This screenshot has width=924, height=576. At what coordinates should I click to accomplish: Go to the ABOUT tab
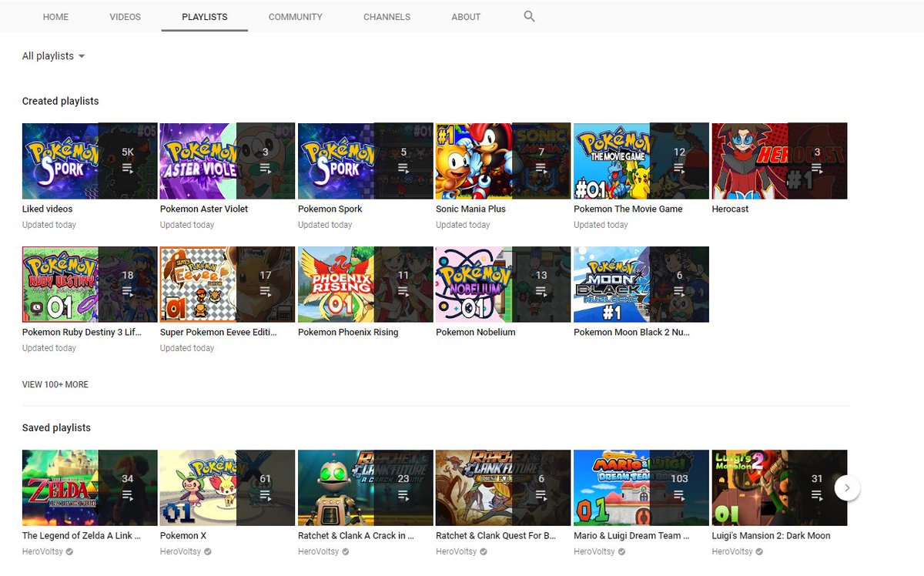tap(466, 16)
